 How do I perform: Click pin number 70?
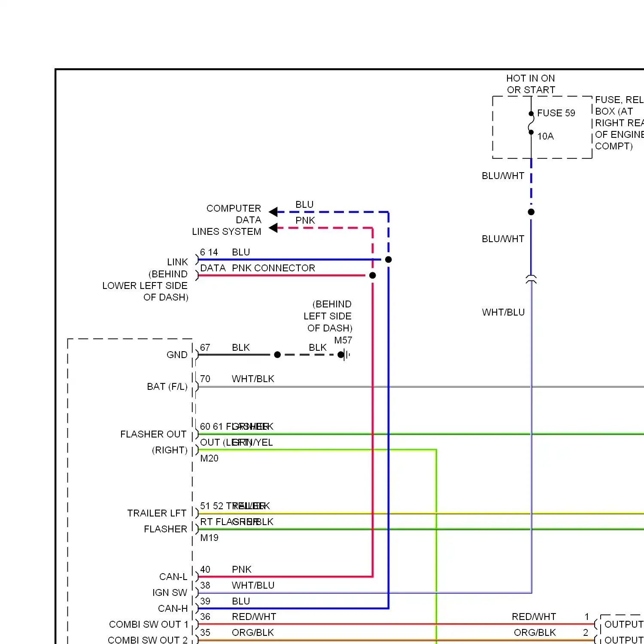click(205, 379)
